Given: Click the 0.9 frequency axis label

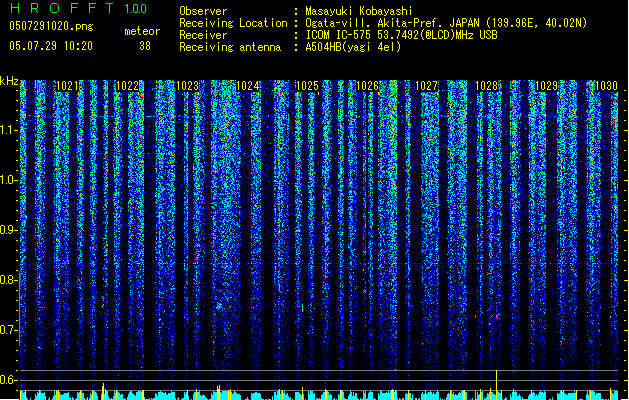Looking at the screenshot, I should click(x=8, y=230).
